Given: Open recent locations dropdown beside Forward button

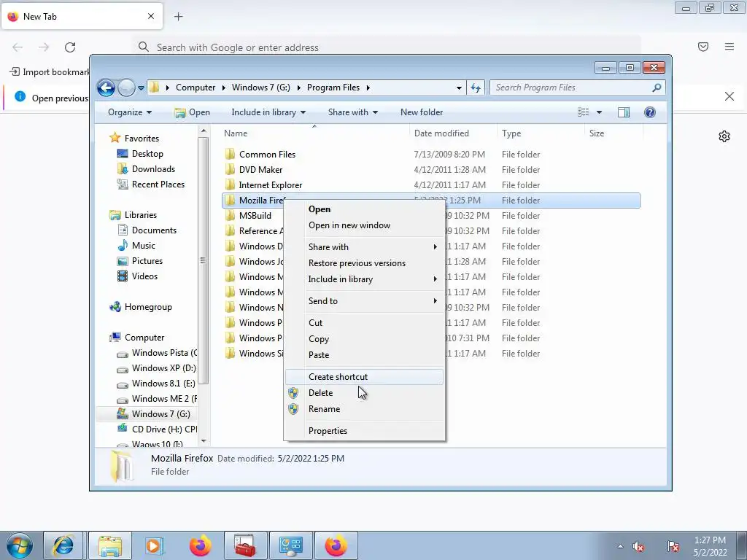Looking at the screenshot, I should (141, 88).
